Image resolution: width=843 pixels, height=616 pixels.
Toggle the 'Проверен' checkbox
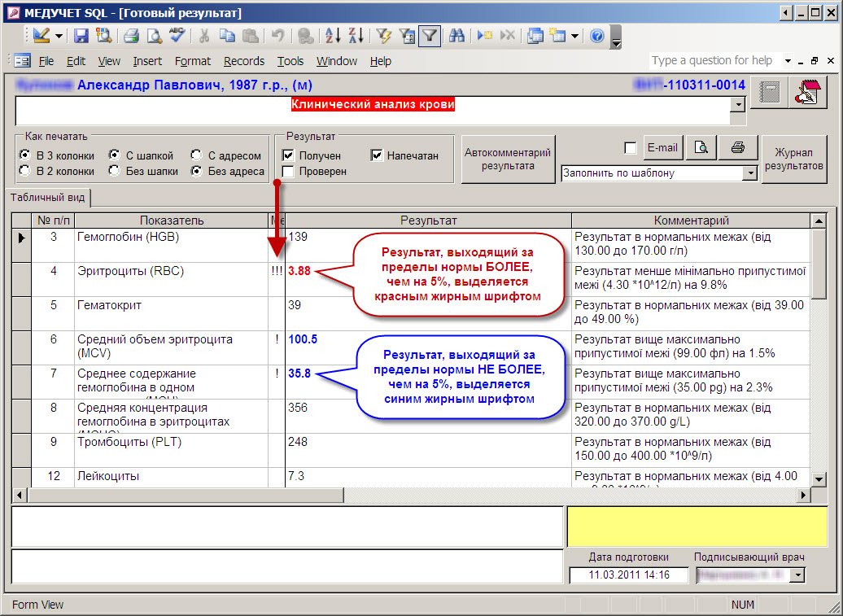pyautogui.click(x=288, y=172)
